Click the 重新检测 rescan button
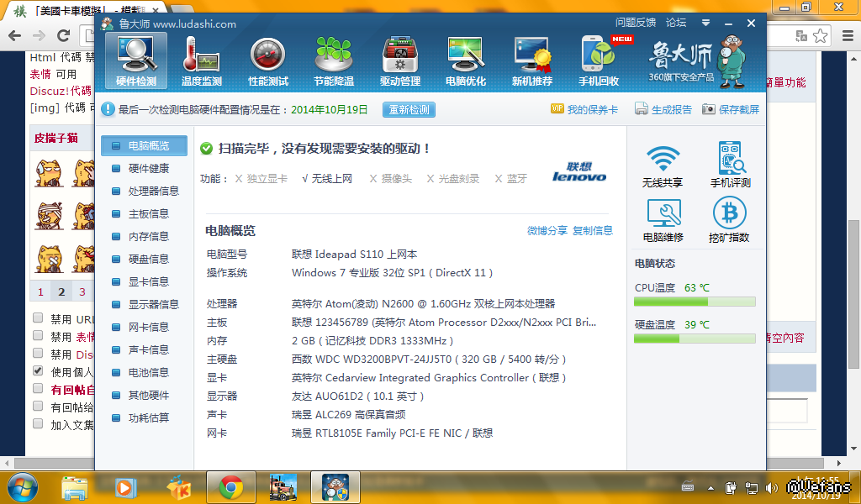Image resolution: width=861 pixels, height=504 pixels. (409, 109)
